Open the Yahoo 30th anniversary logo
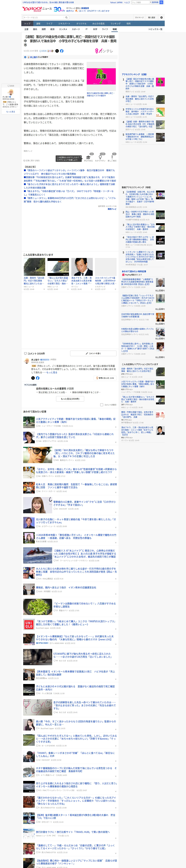 pos(59,9)
